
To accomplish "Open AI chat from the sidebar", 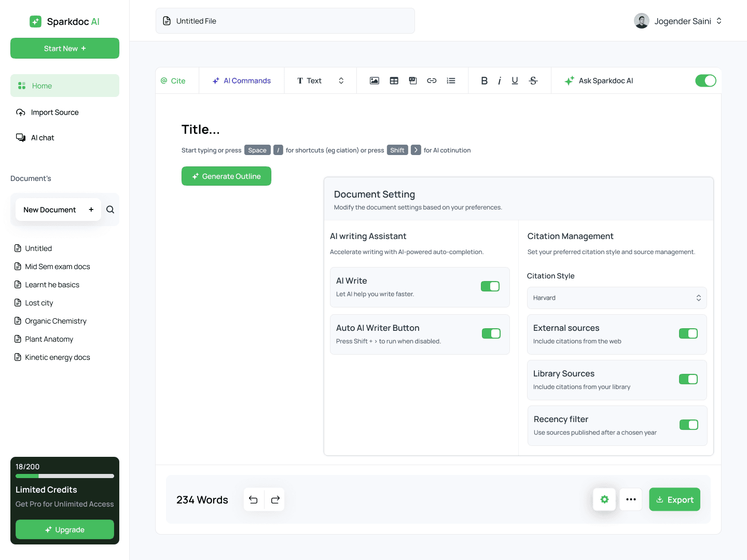I will pos(42,138).
